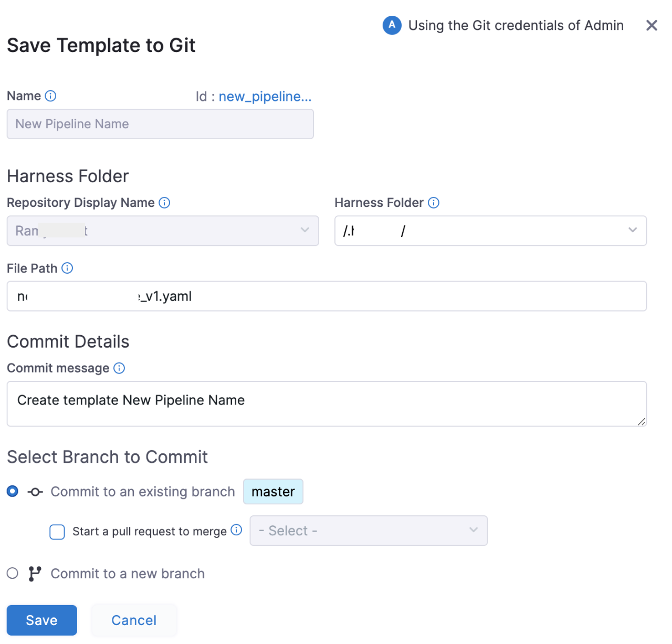Click the Admin avatar icon
Image resolution: width=672 pixels, height=644 pixels.
[x=392, y=25]
